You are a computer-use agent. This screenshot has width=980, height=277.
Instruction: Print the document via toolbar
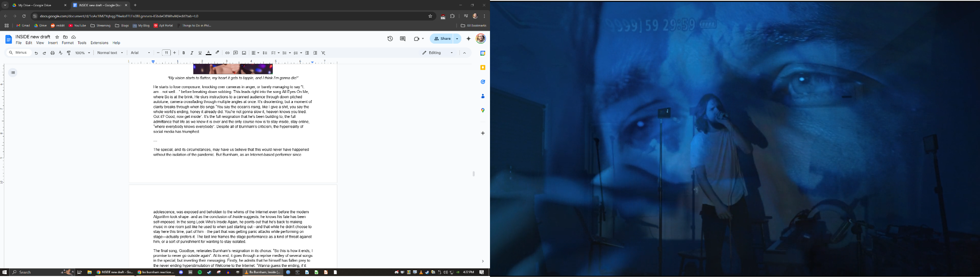(52, 53)
